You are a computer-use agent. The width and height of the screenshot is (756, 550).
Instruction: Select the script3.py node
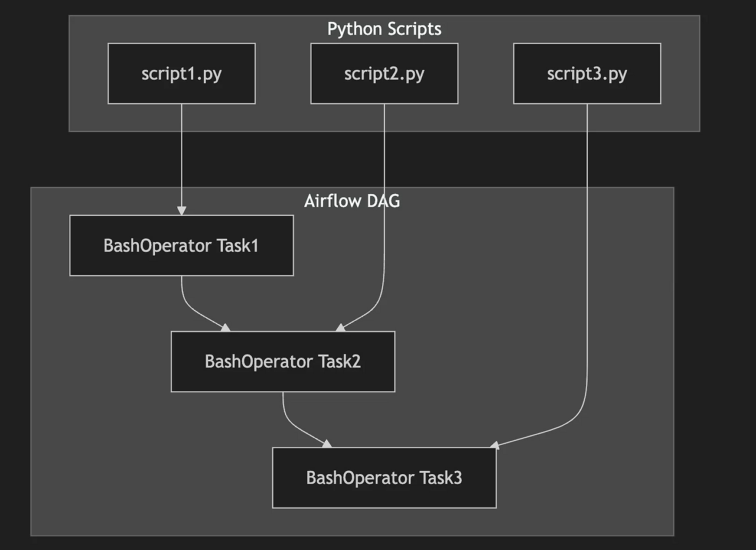pos(587,73)
